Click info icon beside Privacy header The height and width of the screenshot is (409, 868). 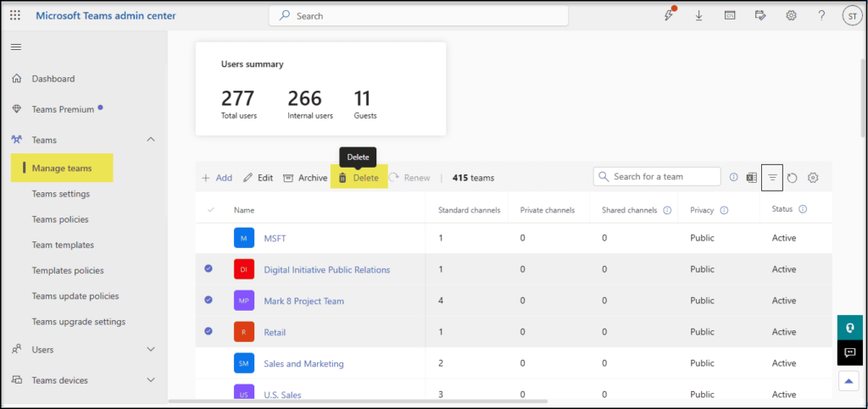coord(724,210)
